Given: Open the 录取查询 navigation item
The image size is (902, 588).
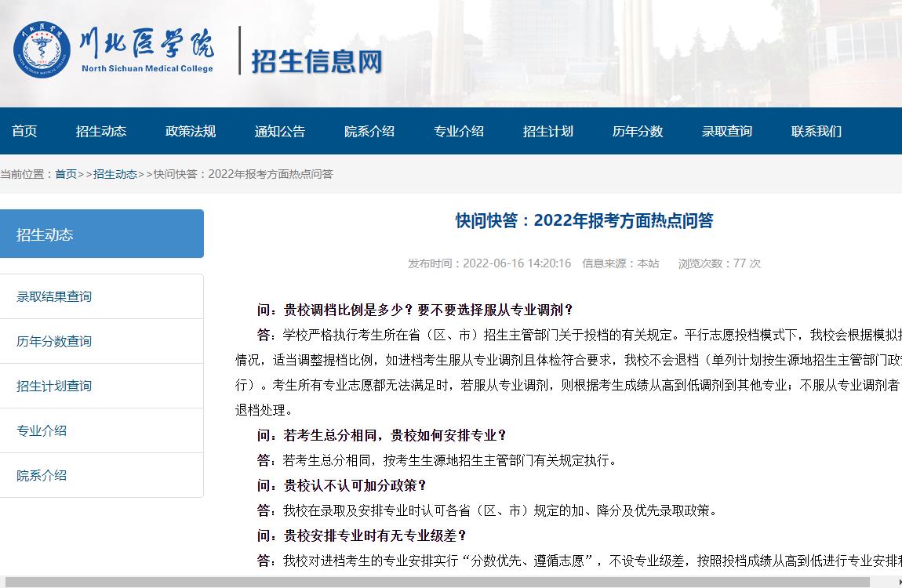Looking at the screenshot, I should [x=727, y=131].
